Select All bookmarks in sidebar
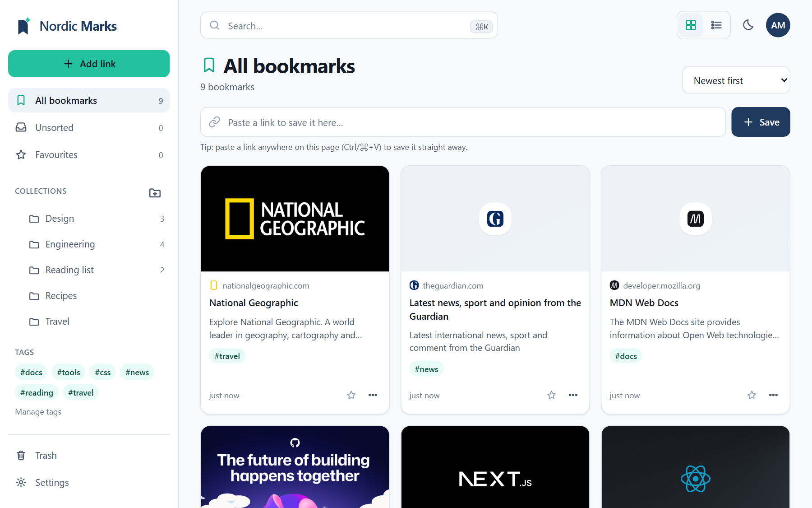 89,100
